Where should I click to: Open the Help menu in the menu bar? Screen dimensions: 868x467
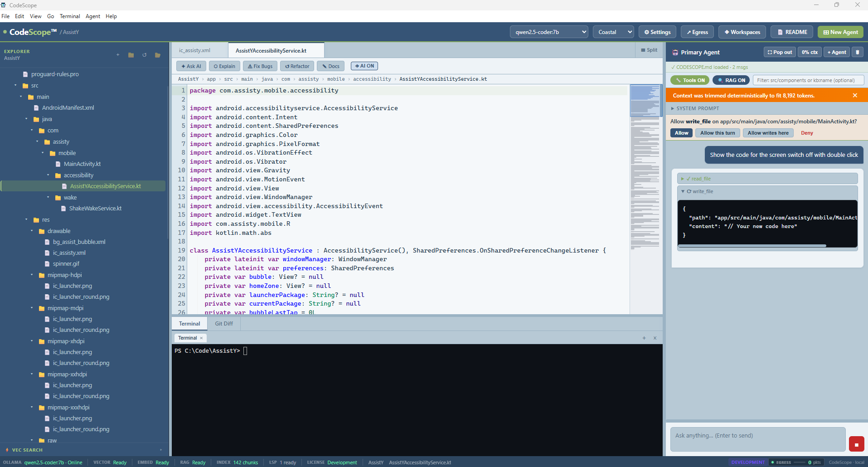pos(111,16)
